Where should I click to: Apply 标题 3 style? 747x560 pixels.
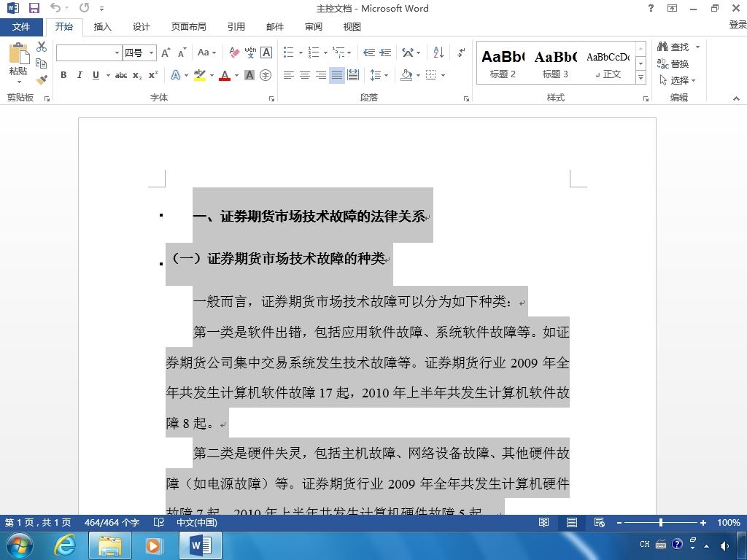pyautogui.click(x=555, y=63)
